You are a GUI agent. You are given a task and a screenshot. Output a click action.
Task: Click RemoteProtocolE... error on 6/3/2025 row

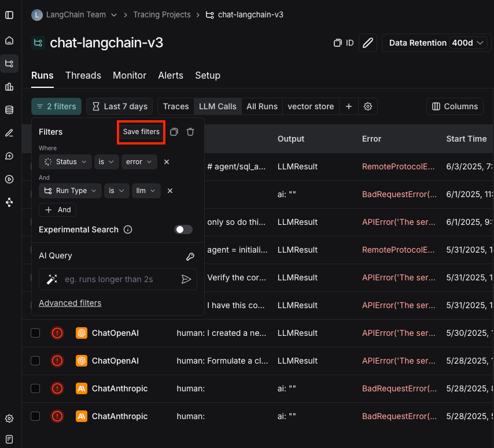point(398,166)
